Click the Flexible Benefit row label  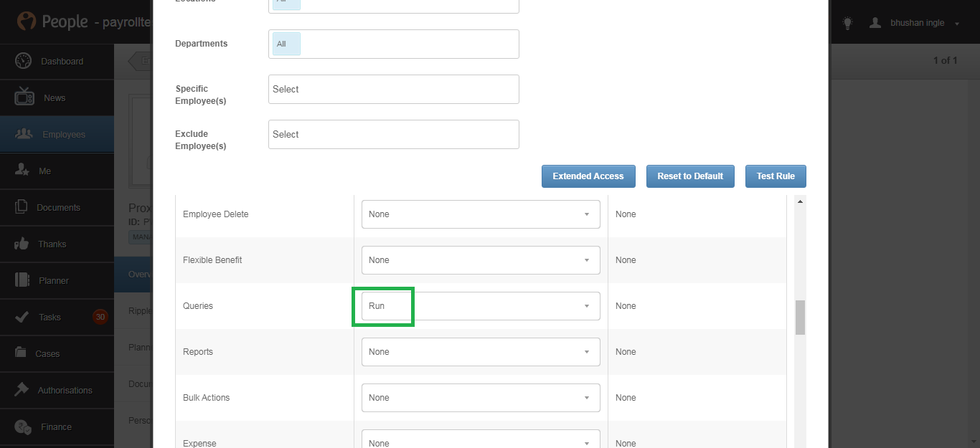[212, 260]
